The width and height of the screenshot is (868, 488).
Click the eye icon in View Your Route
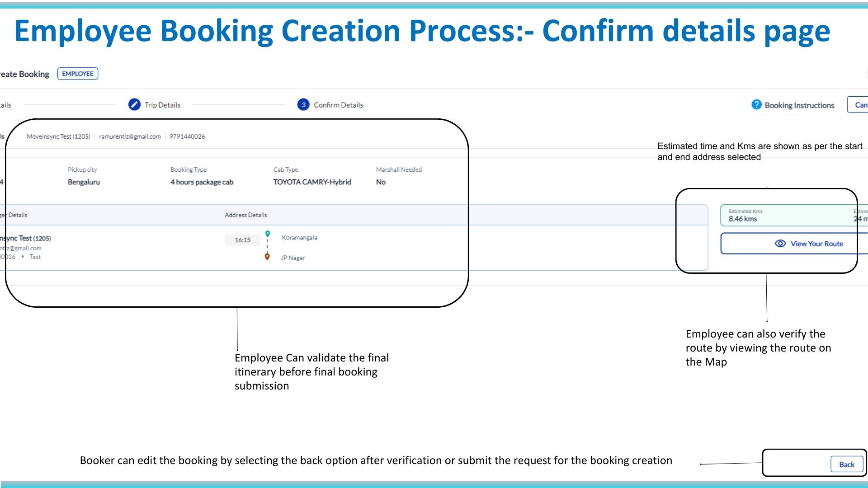pyautogui.click(x=780, y=244)
